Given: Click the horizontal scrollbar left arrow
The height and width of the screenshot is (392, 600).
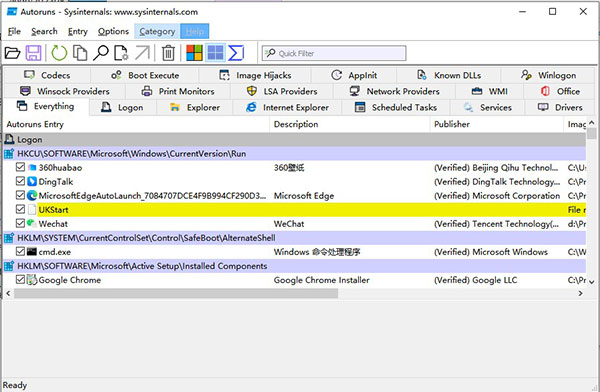Looking at the screenshot, I should click(8, 293).
